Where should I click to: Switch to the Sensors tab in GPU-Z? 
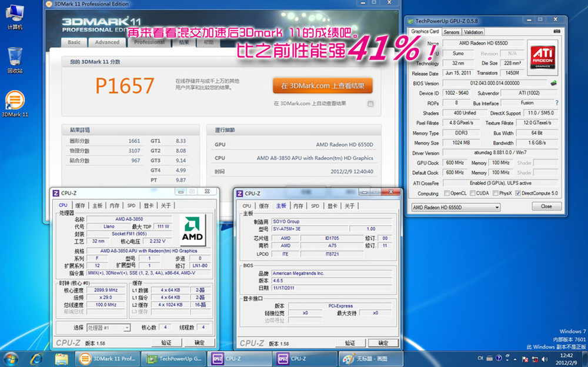452,32
